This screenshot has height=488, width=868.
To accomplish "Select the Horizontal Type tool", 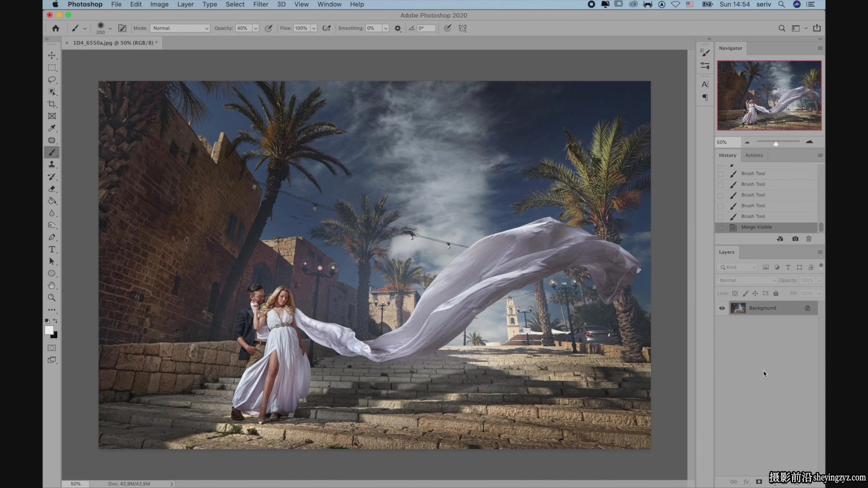I will click(x=52, y=249).
